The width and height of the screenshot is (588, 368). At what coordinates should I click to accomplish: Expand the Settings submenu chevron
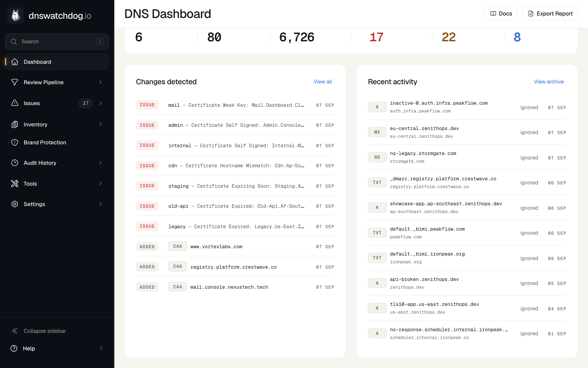click(x=100, y=204)
